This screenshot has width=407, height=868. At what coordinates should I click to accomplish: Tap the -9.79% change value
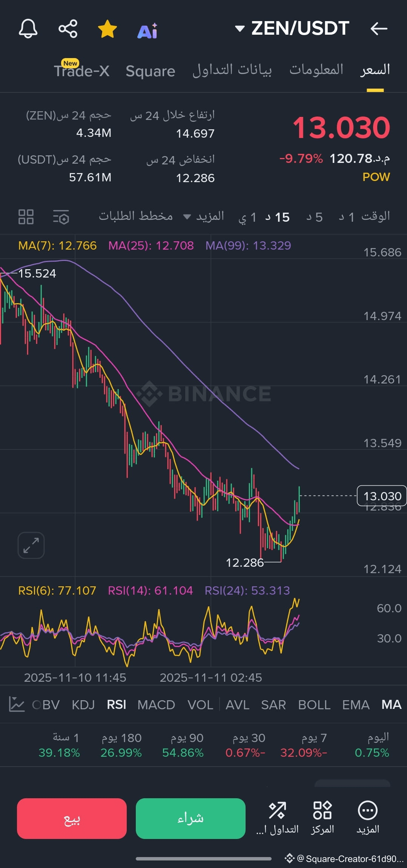click(301, 158)
